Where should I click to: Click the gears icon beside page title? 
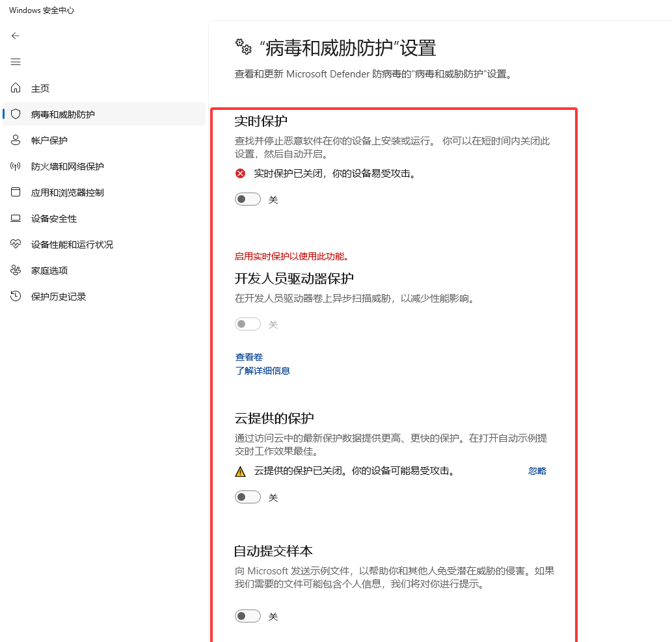pyautogui.click(x=243, y=47)
